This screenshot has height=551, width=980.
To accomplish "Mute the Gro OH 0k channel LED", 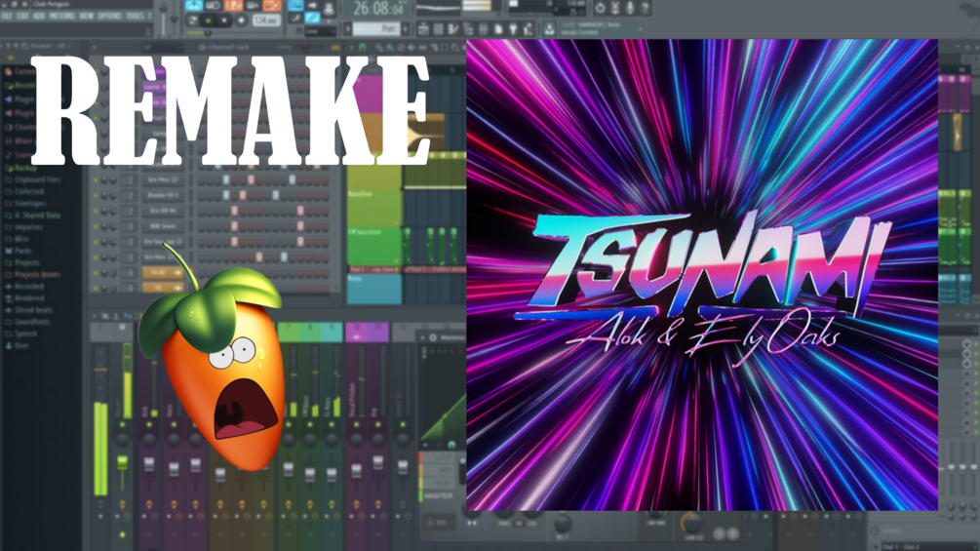I will pyautogui.click(x=96, y=212).
